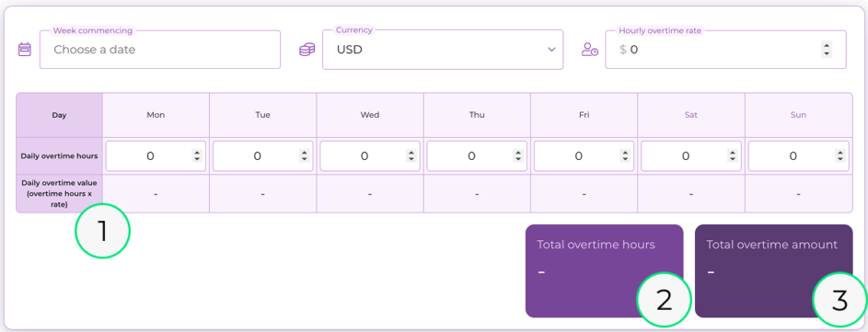This screenshot has width=868, height=332.
Task: Open the Currency dropdown showing USD
Action: tap(443, 50)
